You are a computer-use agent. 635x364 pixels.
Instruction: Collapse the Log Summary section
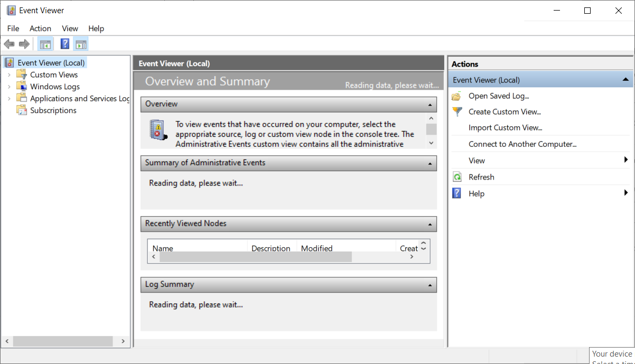[x=431, y=285]
